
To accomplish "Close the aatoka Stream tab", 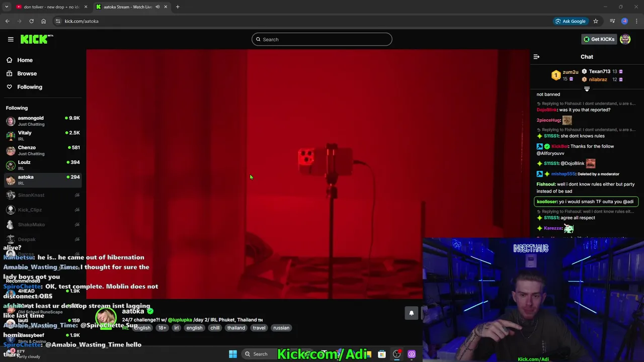I will [x=166, y=7].
